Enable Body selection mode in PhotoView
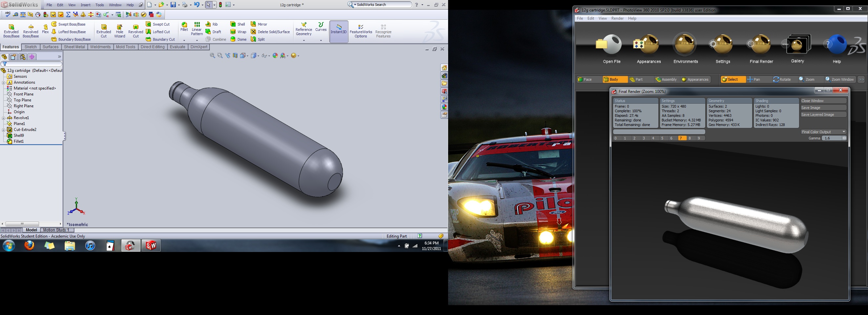Viewport: 868px width, 315px height. (x=614, y=79)
